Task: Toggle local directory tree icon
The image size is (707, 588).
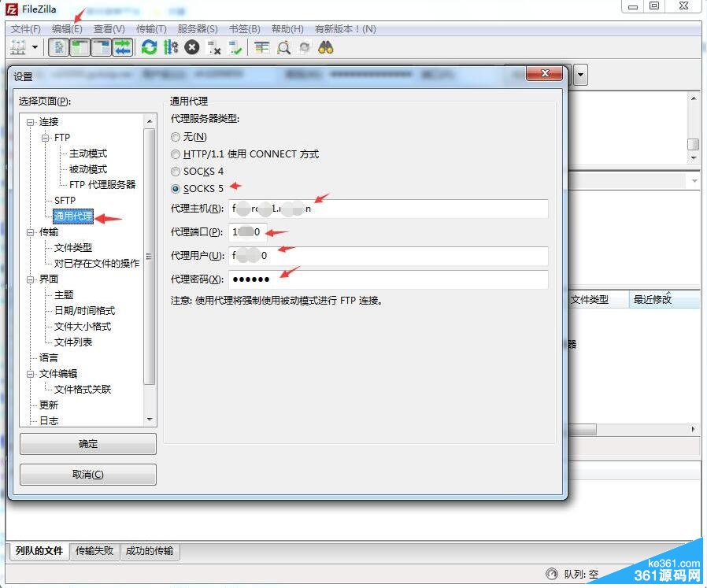Action: coord(80,47)
